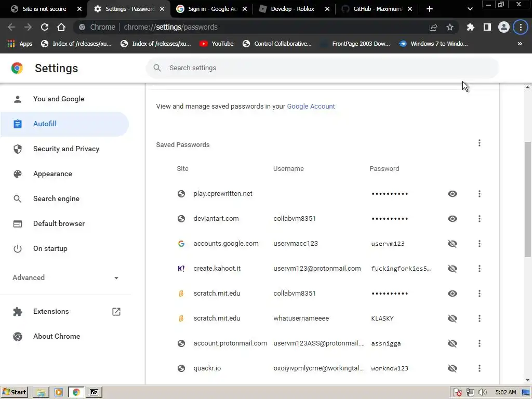Hide the quackr.io password

(x=453, y=368)
